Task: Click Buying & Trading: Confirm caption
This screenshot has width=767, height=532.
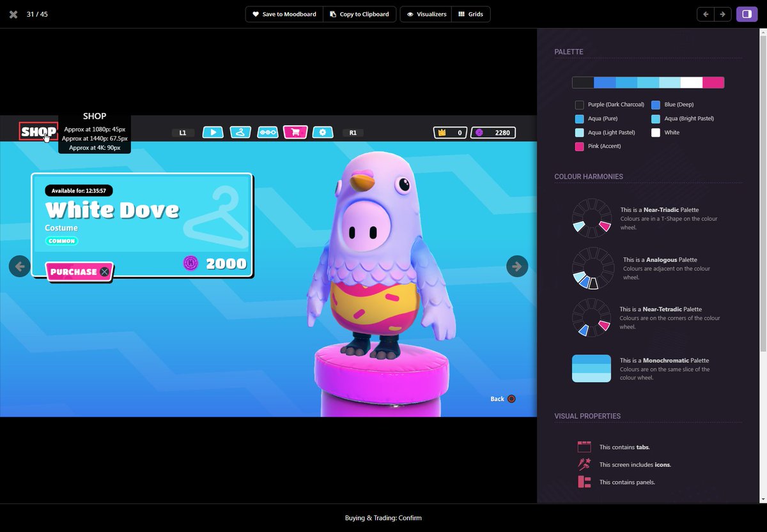Action: click(x=383, y=518)
